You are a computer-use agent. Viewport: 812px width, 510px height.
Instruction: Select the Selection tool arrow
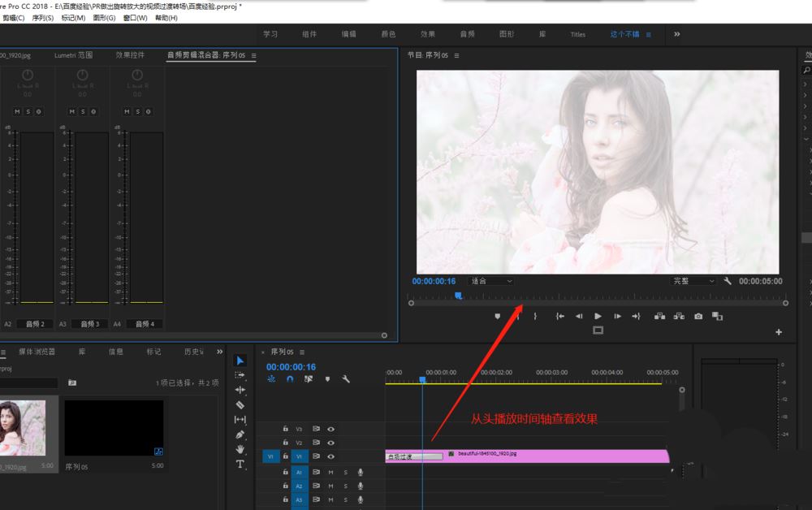240,361
